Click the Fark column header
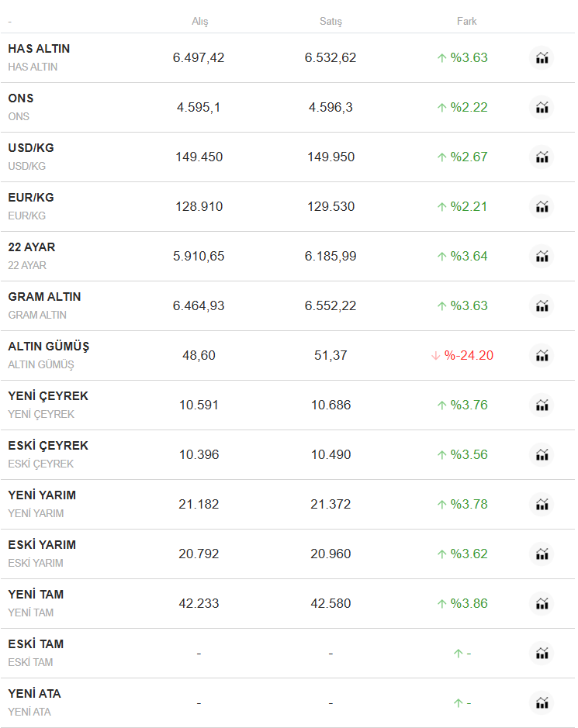Viewport: 578px width, 728px height. point(466,22)
